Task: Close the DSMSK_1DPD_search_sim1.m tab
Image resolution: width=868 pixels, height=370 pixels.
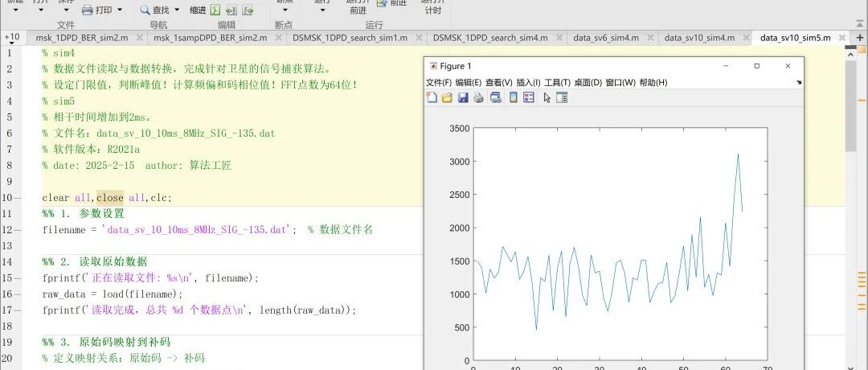Action: 419,39
